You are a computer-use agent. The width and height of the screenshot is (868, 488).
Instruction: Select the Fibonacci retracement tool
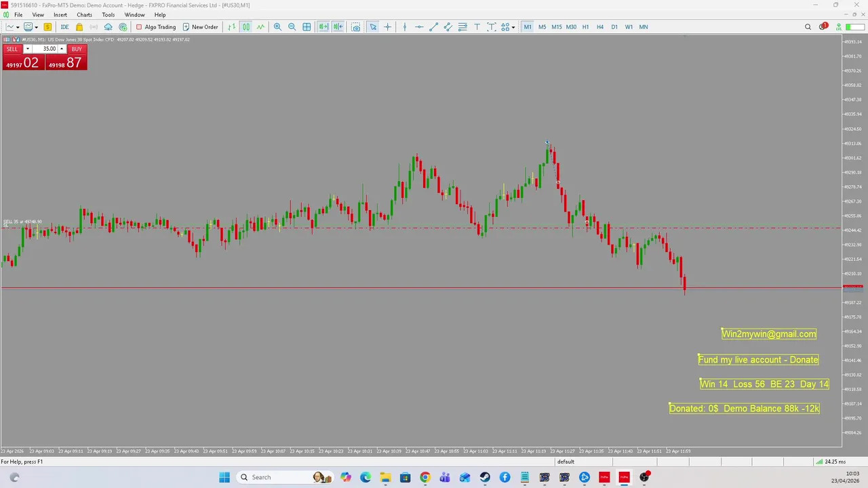[x=462, y=27]
